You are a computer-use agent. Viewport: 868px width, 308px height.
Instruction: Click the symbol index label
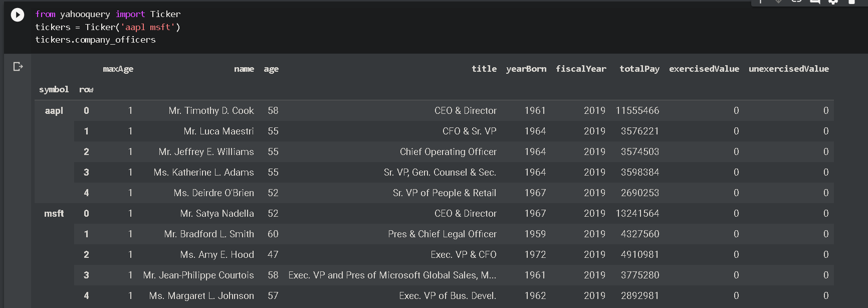(54, 89)
